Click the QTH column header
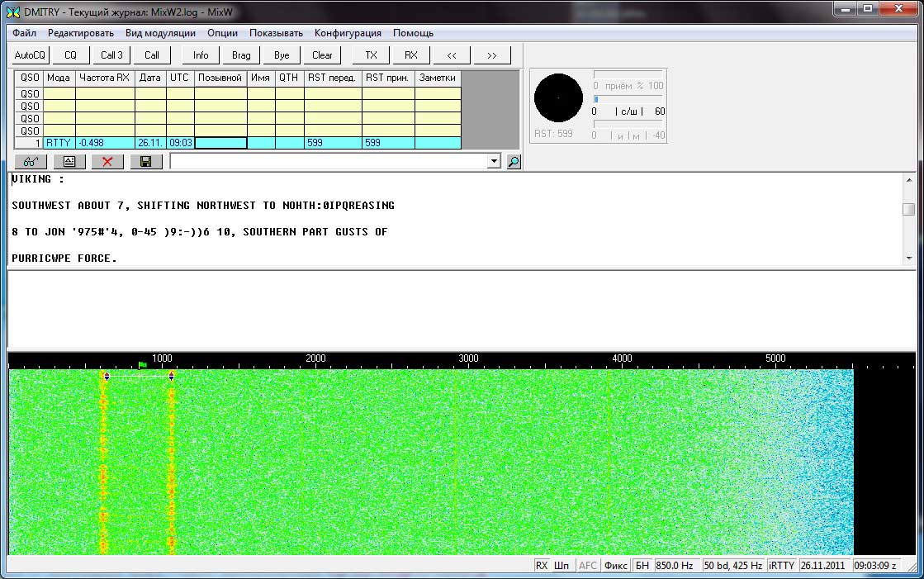Screen dimensions: 924x579 [x=289, y=78]
